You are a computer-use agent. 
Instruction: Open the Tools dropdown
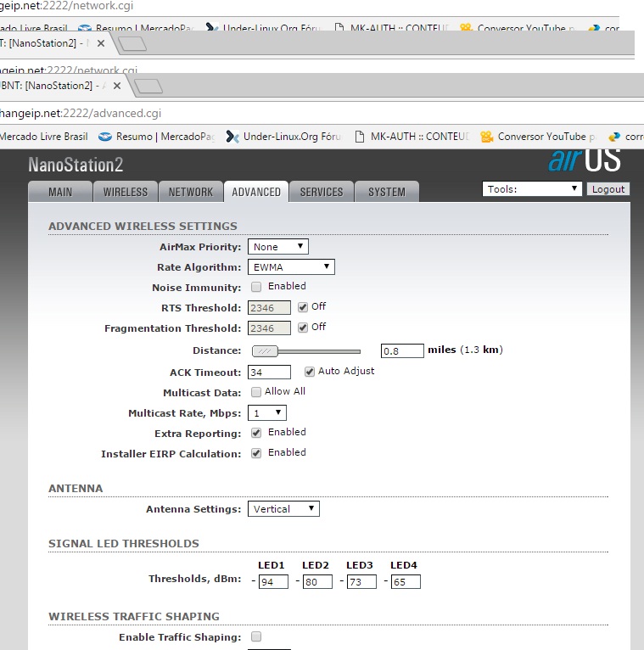point(532,189)
